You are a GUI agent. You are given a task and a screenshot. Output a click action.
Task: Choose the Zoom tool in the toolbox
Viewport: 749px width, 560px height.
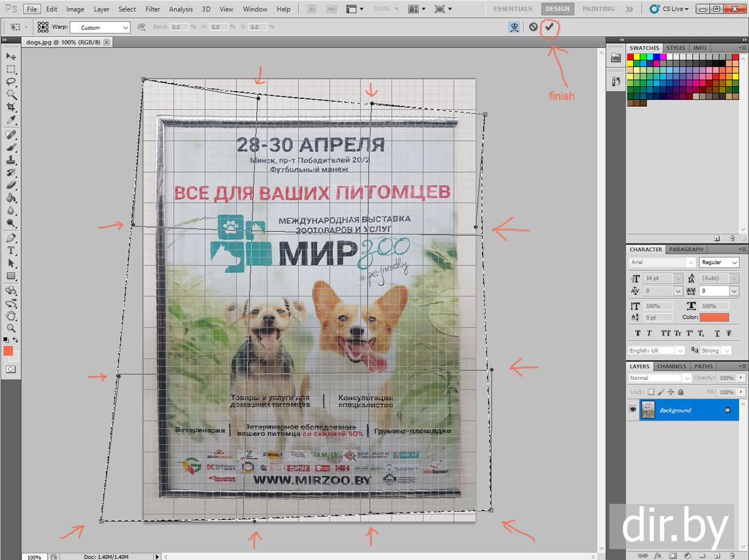pyautogui.click(x=11, y=328)
